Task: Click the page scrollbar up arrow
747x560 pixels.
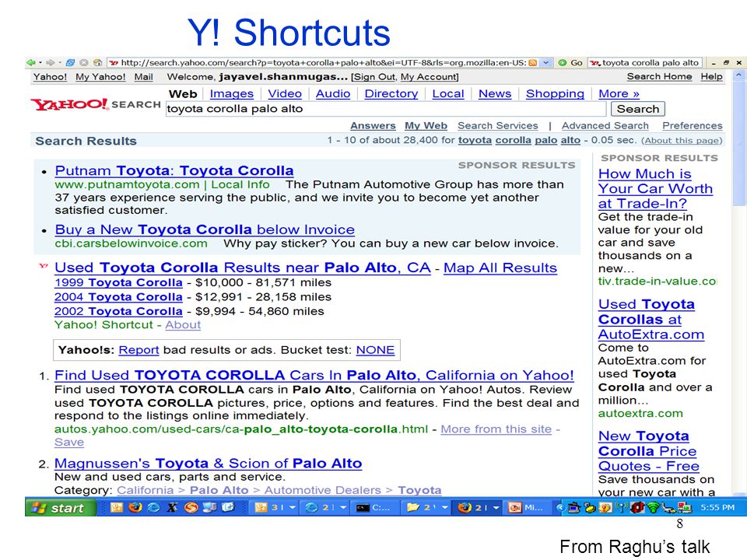Action: coord(739,75)
